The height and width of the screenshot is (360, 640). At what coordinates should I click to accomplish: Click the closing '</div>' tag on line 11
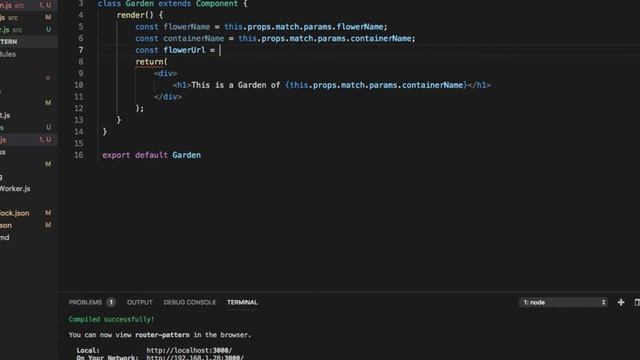coord(168,97)
